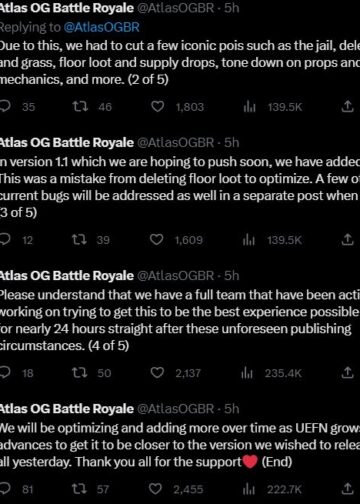Like the final '(End)' tweet
Viewport: 360px width, 504px height.
[155, 489]
